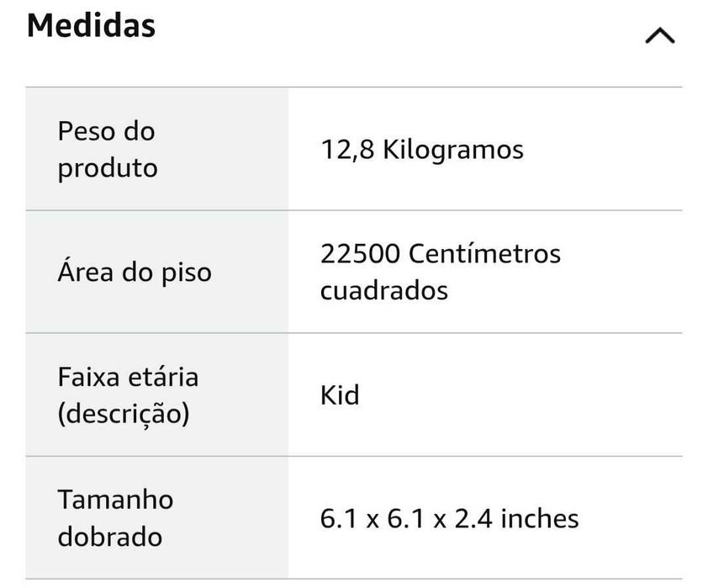Screen dimensions: 708x588
Task: Click the 'Área do piso' label
Action: tap(134, 273)
